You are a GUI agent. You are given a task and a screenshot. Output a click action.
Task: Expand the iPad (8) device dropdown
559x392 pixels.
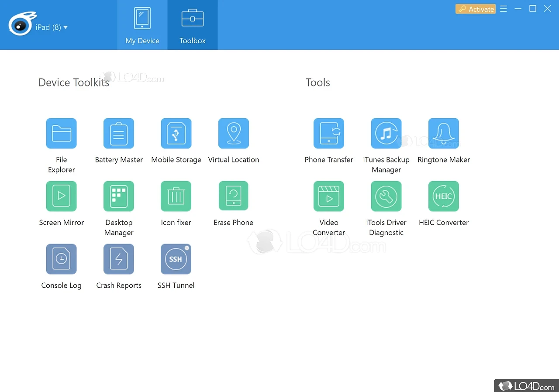click(x=52, y=28)
